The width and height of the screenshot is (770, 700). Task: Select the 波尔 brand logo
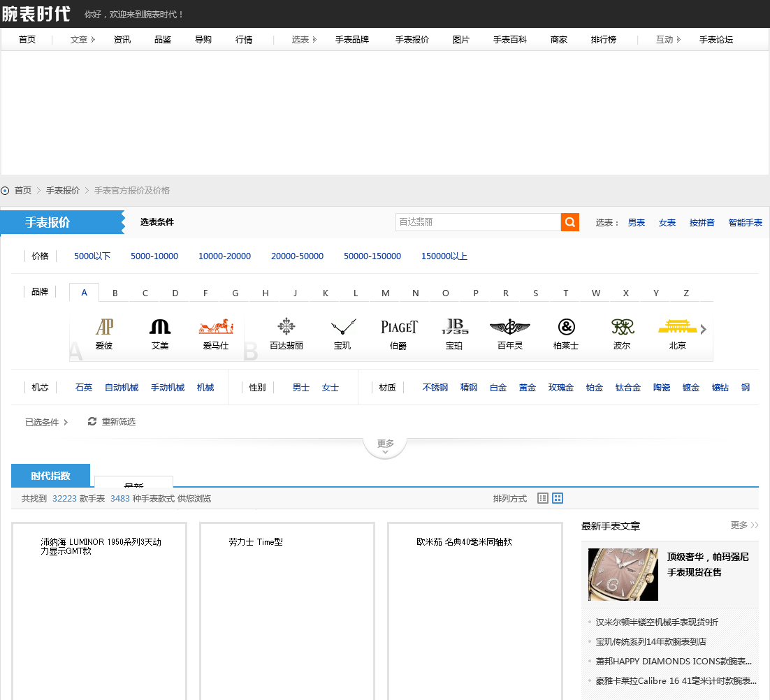pos(622,326)
